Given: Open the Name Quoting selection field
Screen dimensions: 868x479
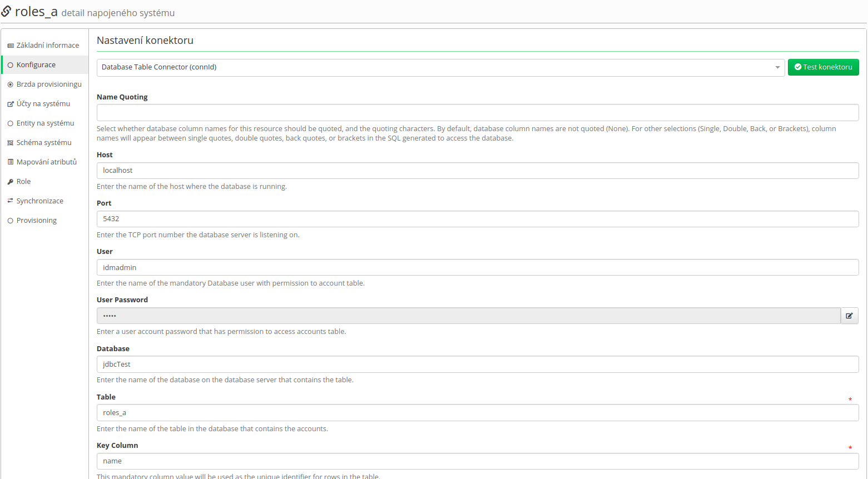Looking at the screenshot, I should [x=478, y=112].
